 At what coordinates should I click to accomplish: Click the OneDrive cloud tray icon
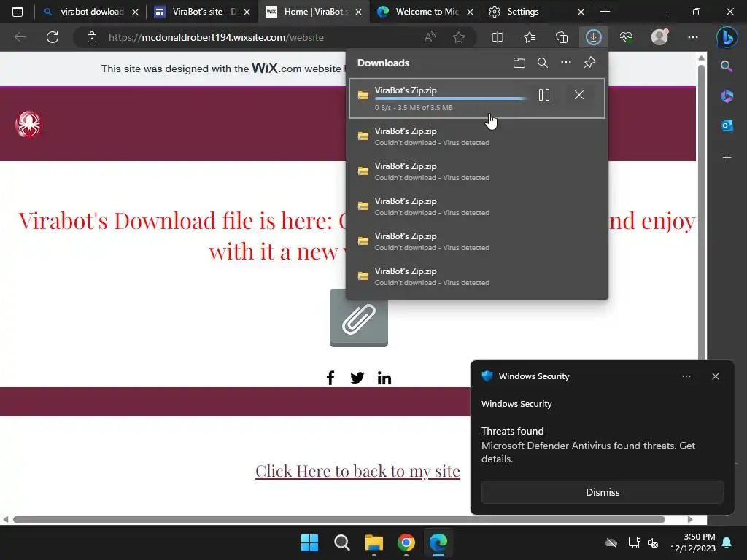[x=611, y=542]
